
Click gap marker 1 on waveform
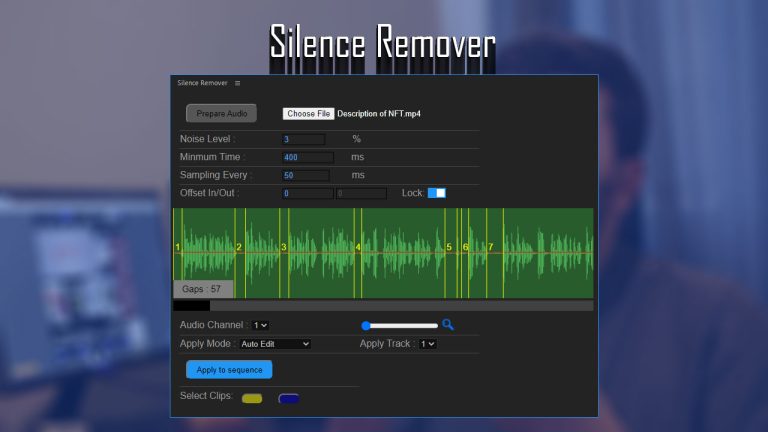[x=177, y=247]
